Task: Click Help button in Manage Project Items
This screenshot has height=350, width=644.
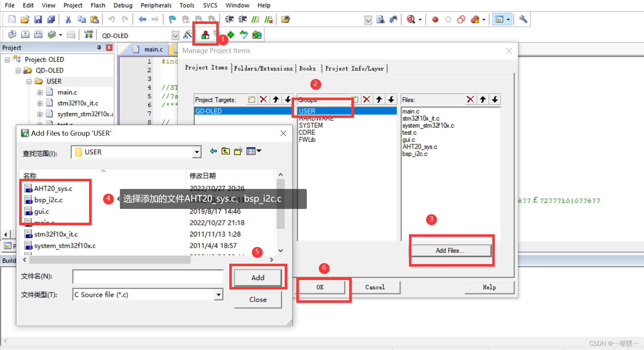Action: pyautogui.click(x=489, y=287)
